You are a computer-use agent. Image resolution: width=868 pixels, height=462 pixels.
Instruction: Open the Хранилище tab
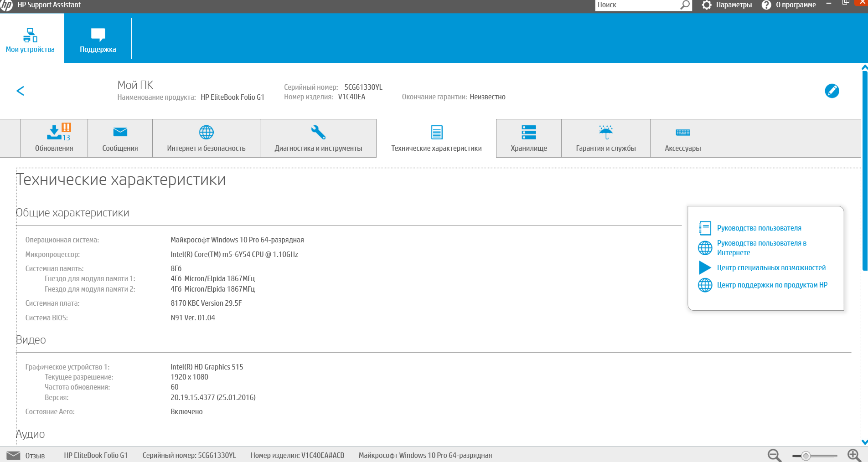[529, 139]
